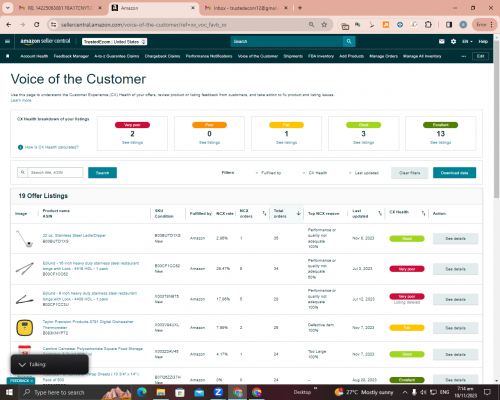Open the Account Health menu item
This screenshot has height=400, width=500.
34,56
